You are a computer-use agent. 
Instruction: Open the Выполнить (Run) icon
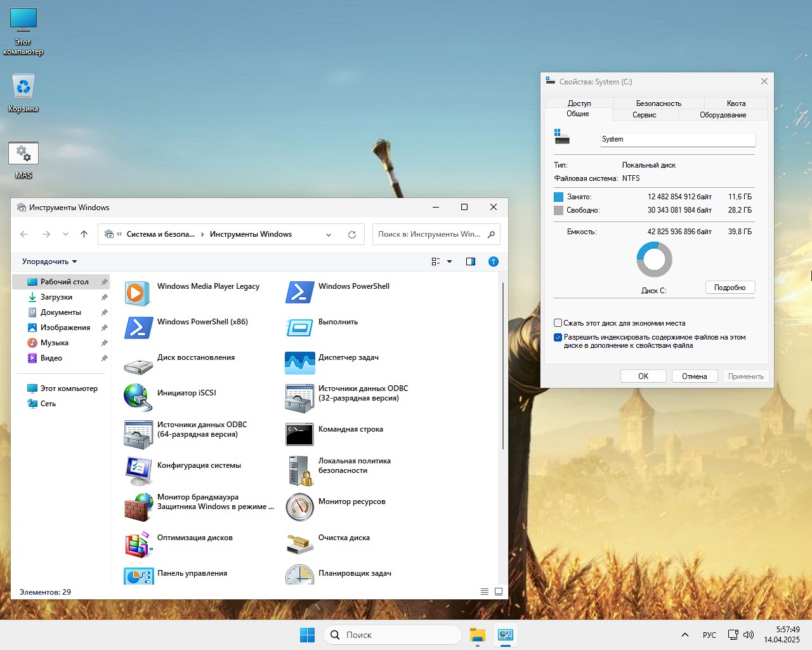pos(299,328)
